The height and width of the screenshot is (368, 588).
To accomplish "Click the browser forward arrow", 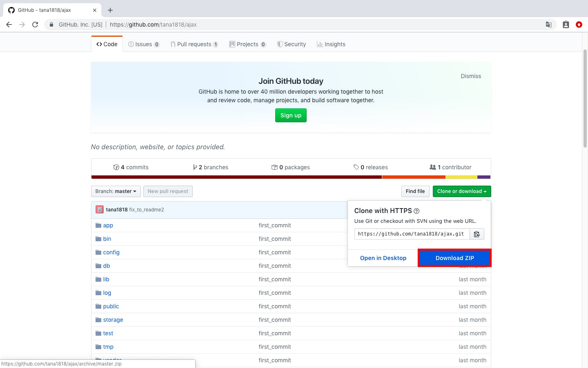I will click(x=22, y=25).
